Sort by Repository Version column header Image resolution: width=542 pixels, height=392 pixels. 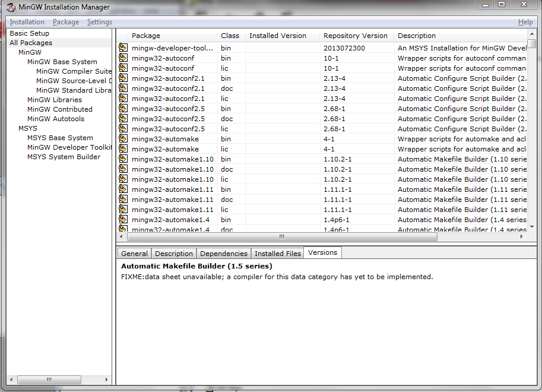pos(356,36)
